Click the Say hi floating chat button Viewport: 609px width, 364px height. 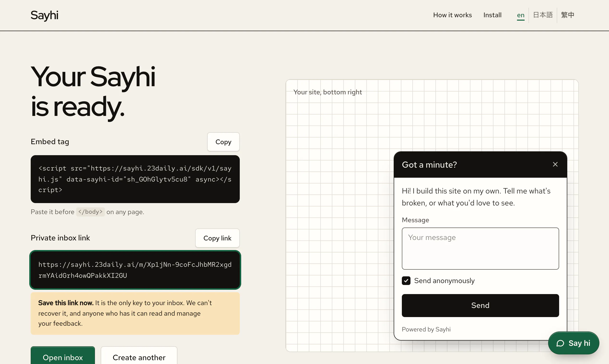tap(573, 343)
